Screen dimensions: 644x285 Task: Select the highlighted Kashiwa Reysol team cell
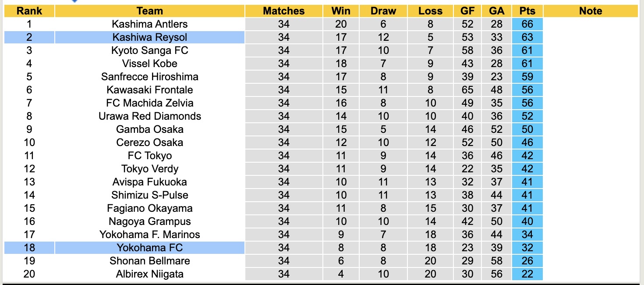pyautogui.click(x=149, y=37)
